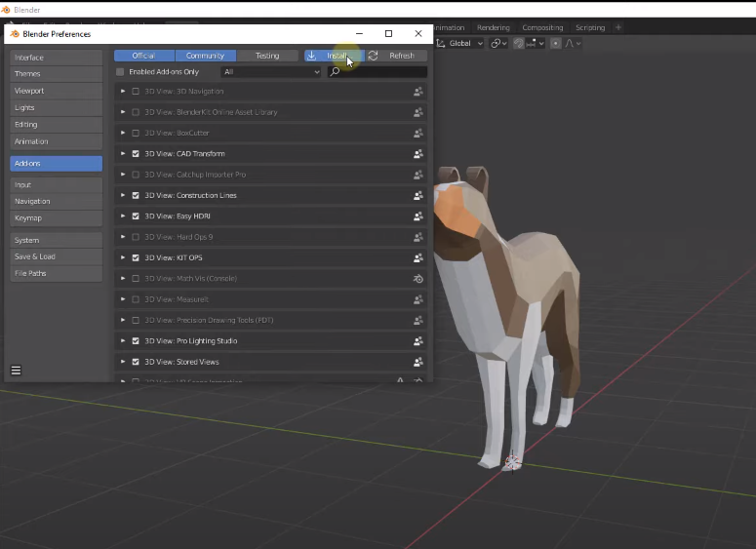Enable the 'Enabled Add-ons Only' checkbox

click(x=120, y=72)
